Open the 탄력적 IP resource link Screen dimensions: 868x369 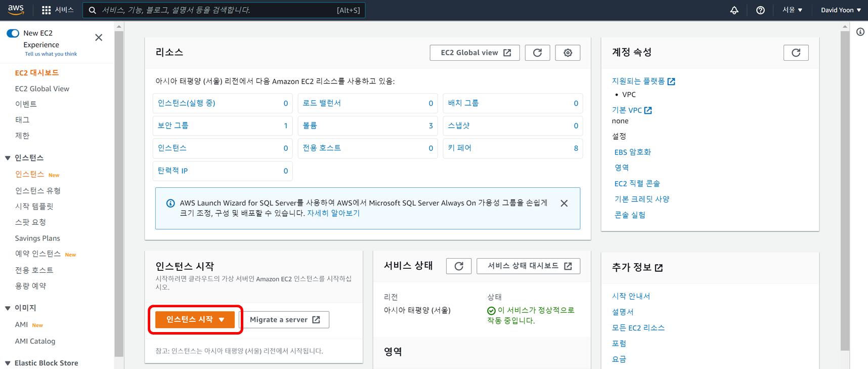point(173,171)
